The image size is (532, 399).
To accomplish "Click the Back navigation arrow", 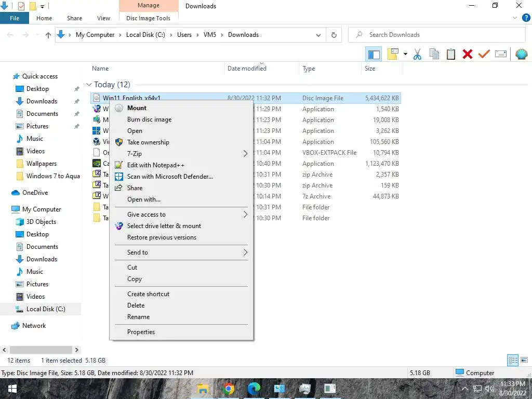I will click(10, 35).
